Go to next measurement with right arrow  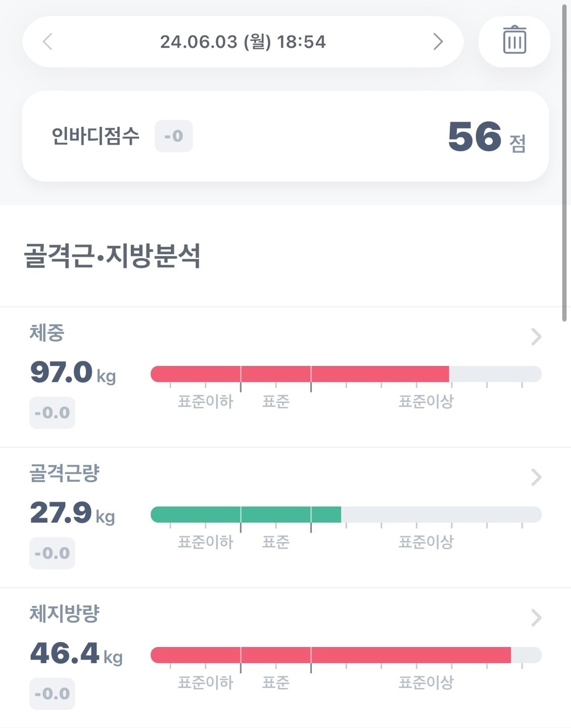click(438, 41)
